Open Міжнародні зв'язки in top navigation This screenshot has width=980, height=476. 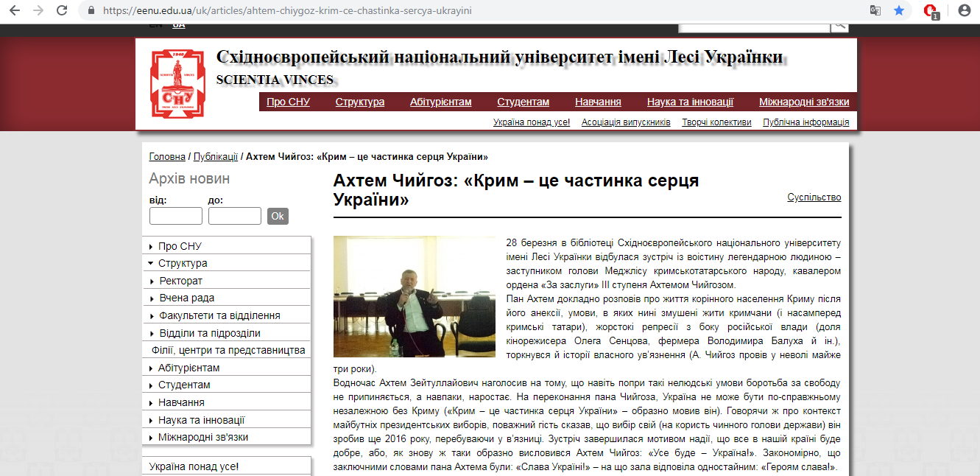click(x=803, y=102)
